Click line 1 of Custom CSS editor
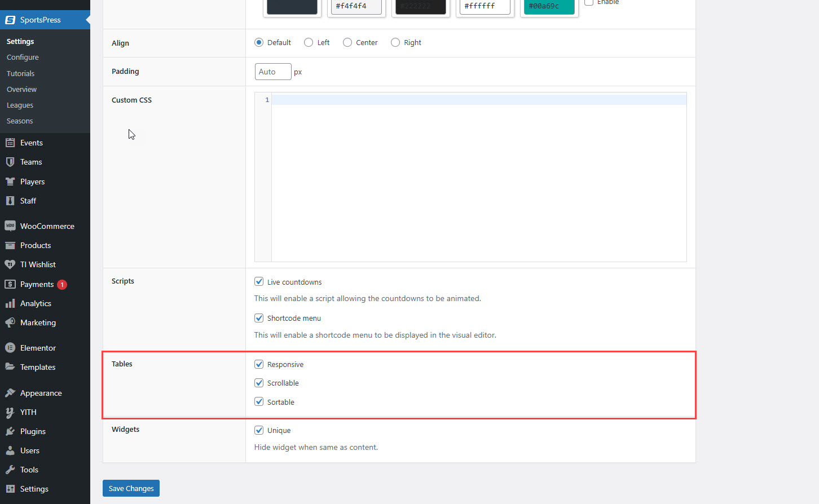This screenshot has height=504, width=819. (479, 100)
